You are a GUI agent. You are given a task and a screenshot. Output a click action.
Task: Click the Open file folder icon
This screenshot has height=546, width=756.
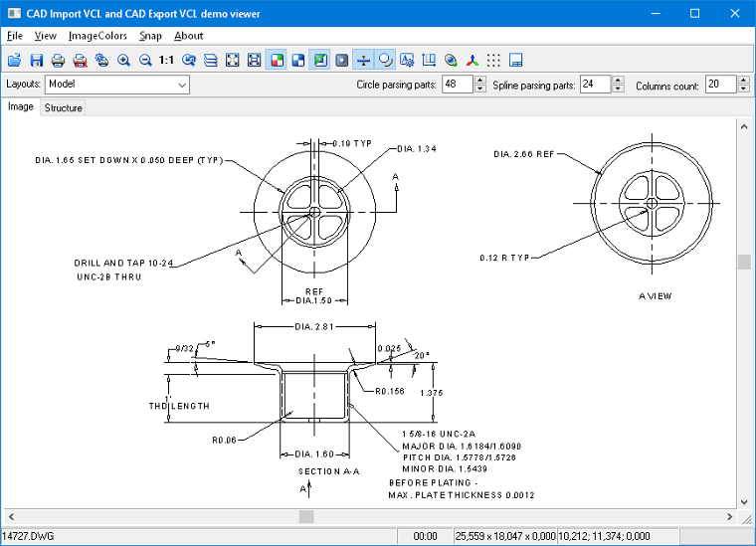14,60
